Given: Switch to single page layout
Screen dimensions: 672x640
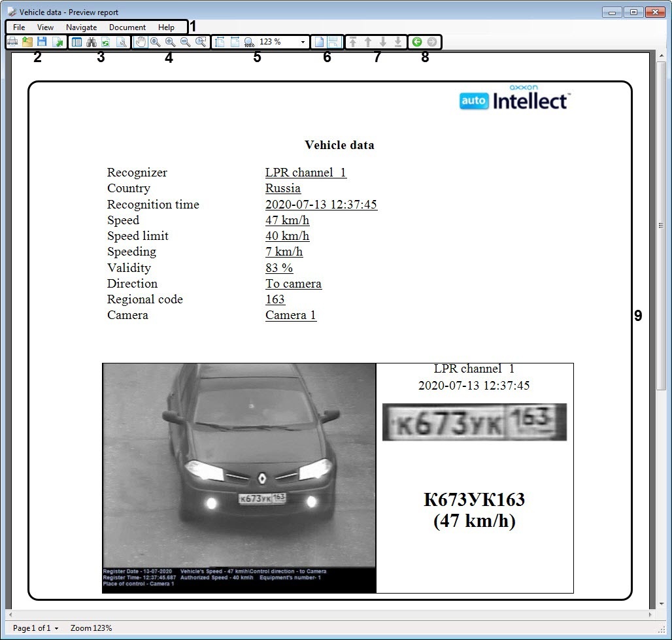Looking at the screenshot, I should tap(319, 42).
